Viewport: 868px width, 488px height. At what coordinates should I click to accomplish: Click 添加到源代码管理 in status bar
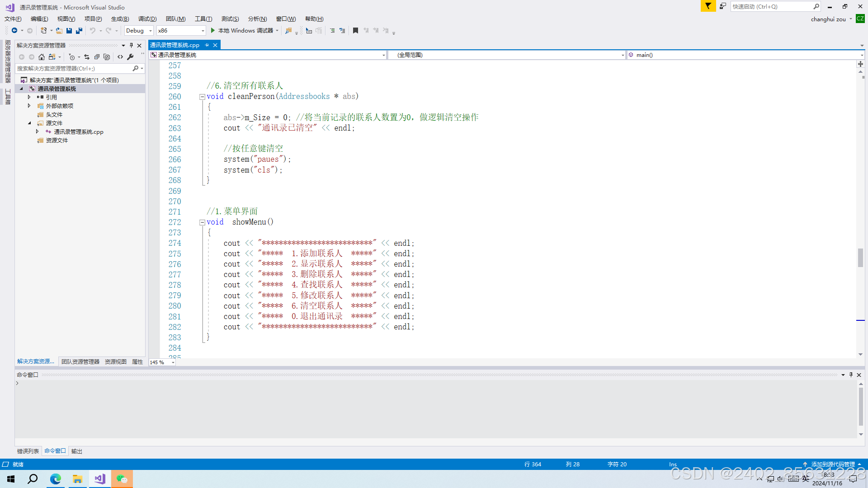pos(833,464)
